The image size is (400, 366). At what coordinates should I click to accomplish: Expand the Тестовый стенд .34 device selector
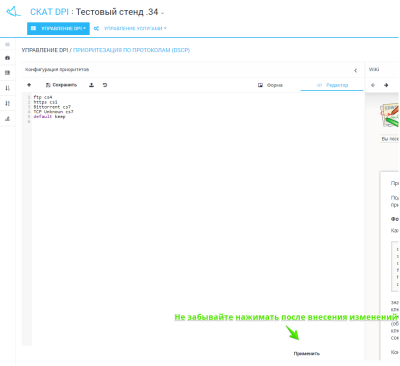(120, 12)
